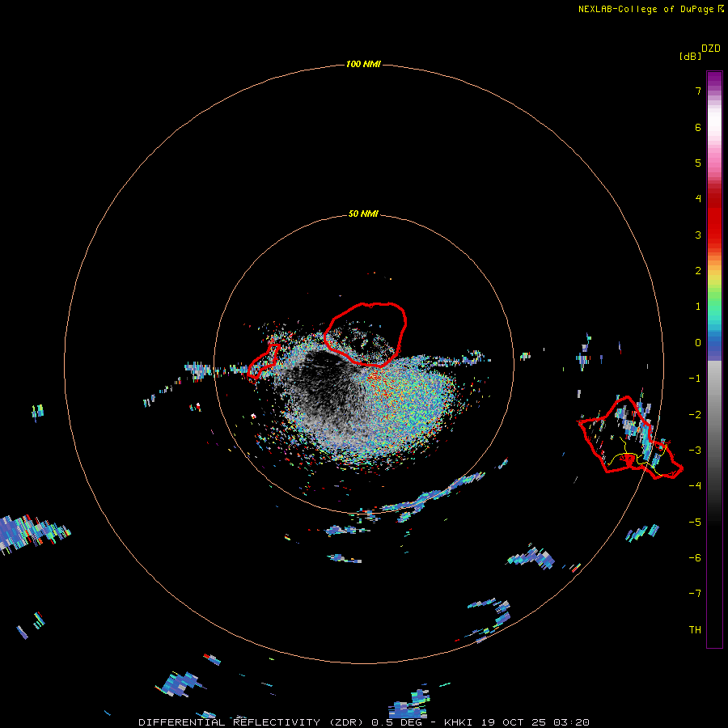
Task: Click the 7 value on the legend
Action: (698, 91)
